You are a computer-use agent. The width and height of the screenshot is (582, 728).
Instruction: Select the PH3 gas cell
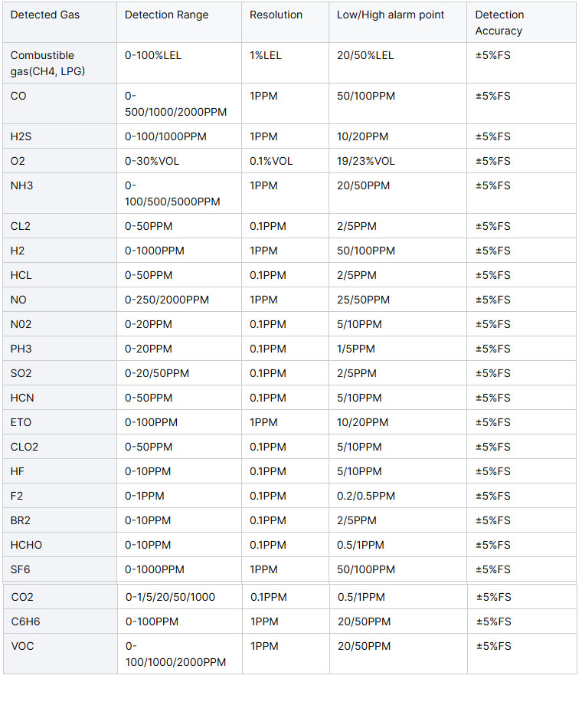60,349
